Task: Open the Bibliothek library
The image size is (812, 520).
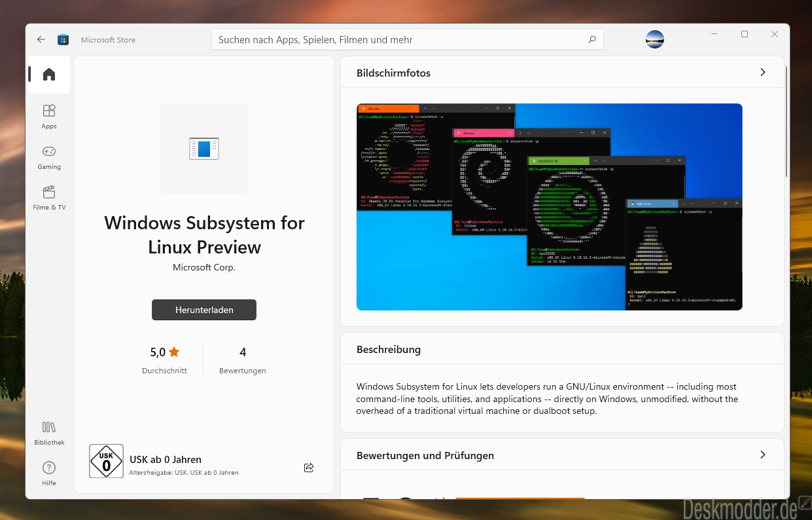Action: pyautogui.click(x=49, y=432)
